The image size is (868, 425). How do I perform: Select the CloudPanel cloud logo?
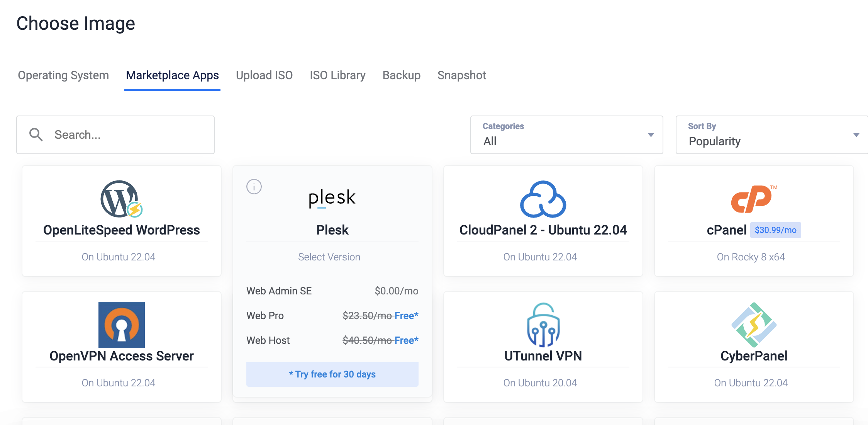pos(543,199)
